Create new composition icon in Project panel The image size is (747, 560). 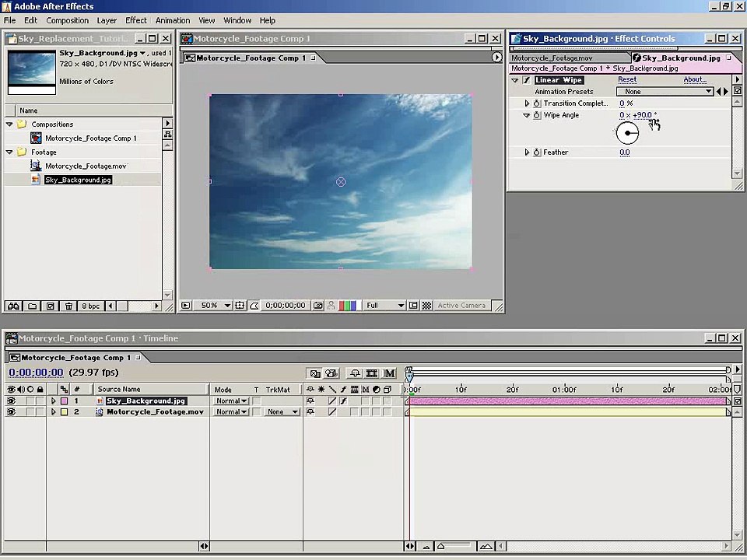tap(51, 306)
